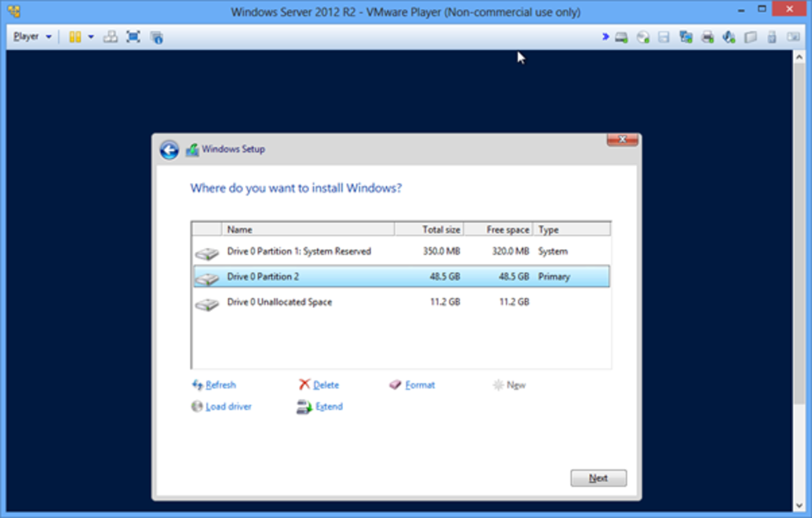Open the dropdown next to the pause button
The width and height of the screenshot is (812, 518).
[91, 37]
